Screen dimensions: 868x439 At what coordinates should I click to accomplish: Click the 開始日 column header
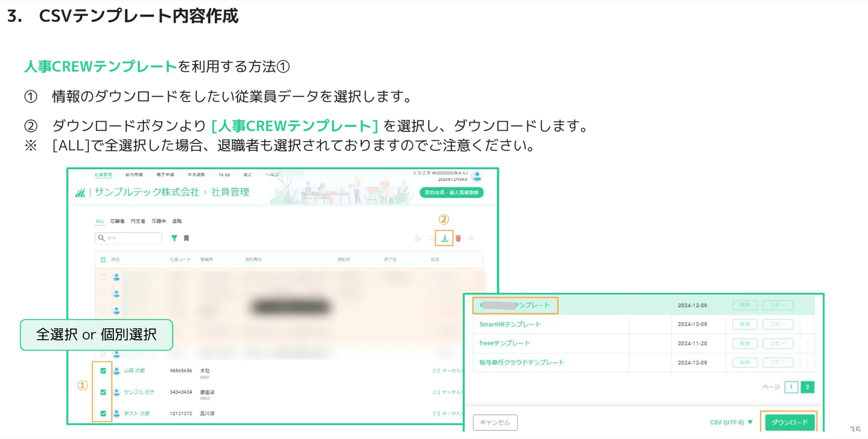pos(343,260)
